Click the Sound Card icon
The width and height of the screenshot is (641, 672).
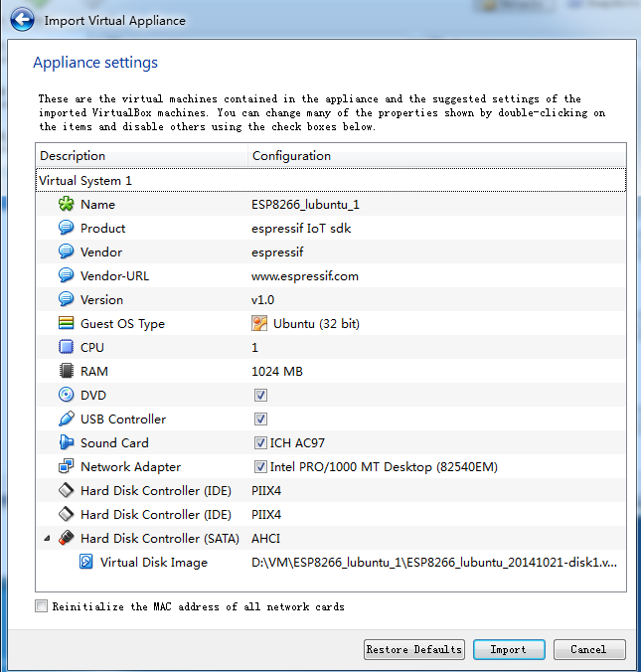67,442
